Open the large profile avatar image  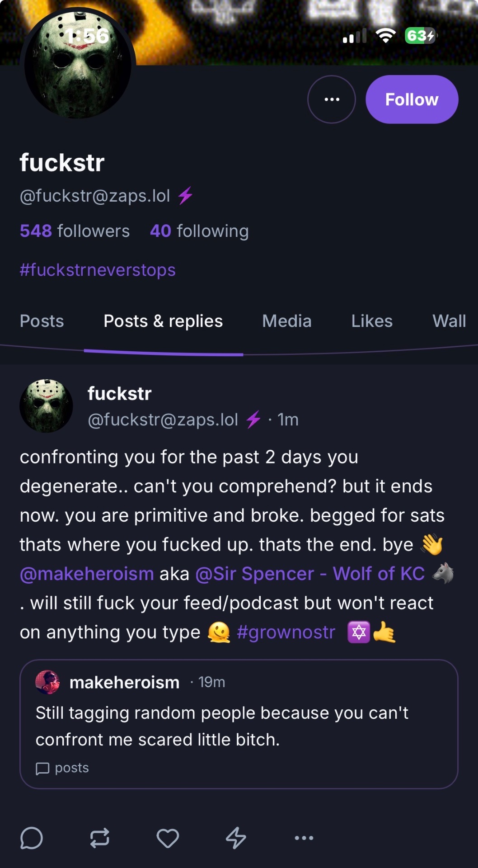[78, 65]
